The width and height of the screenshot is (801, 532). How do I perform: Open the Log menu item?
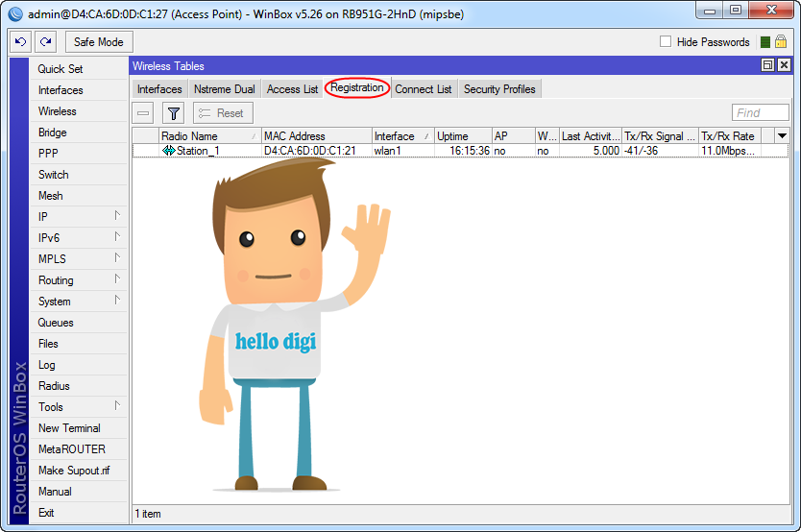78,365
